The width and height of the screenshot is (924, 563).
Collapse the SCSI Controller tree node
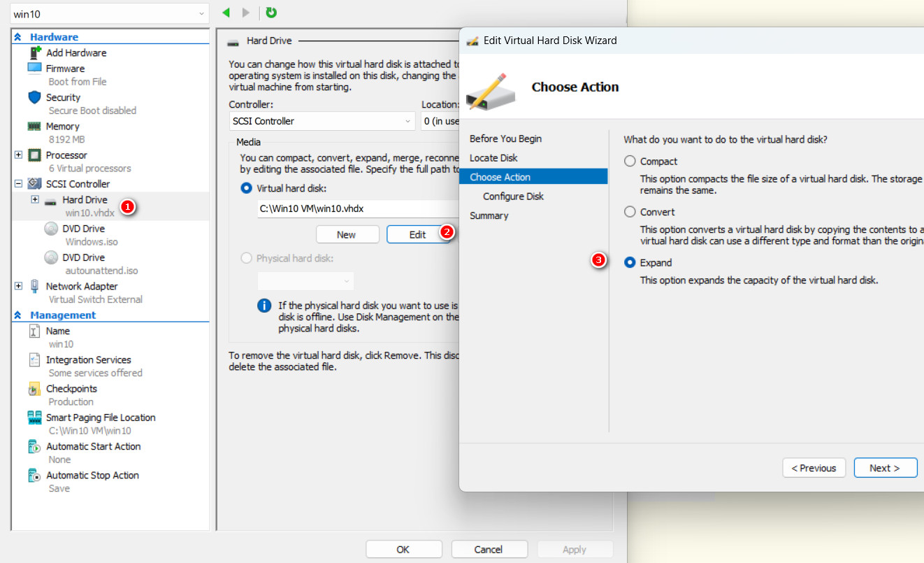[19, 184]
